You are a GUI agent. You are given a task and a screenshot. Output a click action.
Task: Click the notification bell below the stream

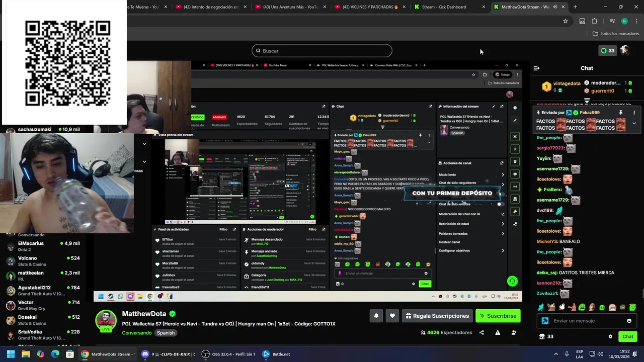(376, 316)
